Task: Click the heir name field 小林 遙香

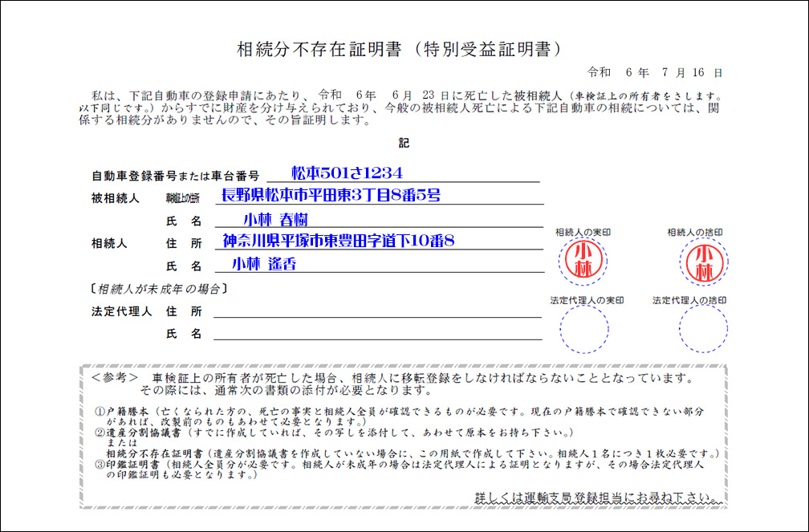Action: click(x=264, y=264)
